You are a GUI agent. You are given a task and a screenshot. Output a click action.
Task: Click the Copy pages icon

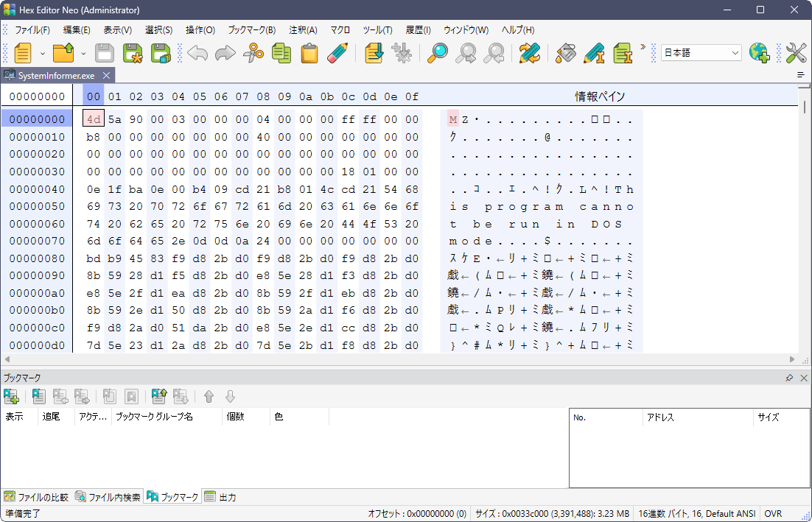[281, 53]
